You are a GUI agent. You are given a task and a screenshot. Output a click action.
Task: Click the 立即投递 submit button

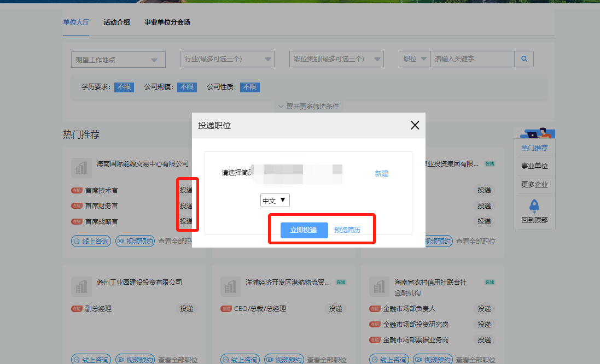pyautogui.click(x=304, y=230)
